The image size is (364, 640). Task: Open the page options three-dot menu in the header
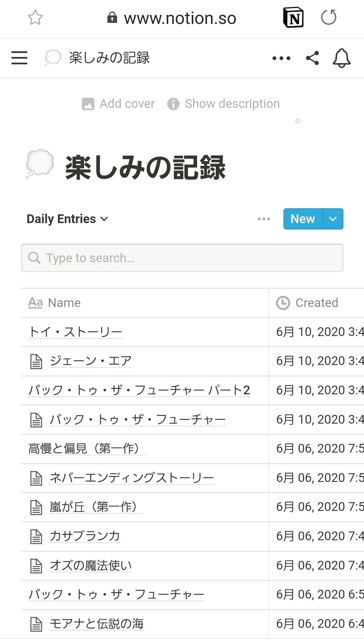281,58
